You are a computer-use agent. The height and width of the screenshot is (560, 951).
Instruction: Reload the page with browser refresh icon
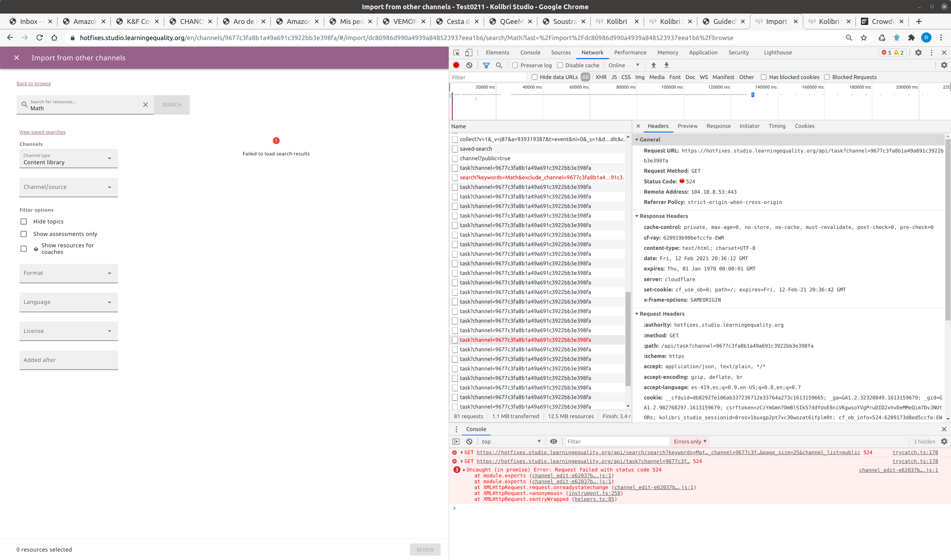[x=40, y=38]
